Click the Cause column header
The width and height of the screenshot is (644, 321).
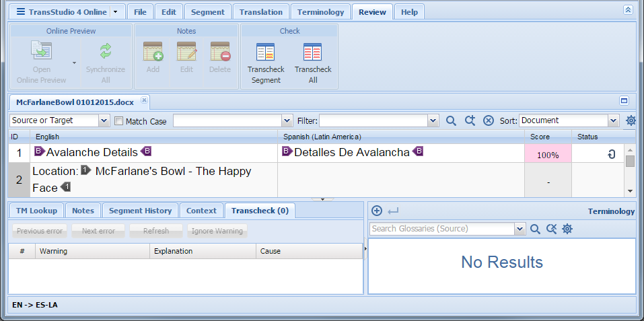310,251
